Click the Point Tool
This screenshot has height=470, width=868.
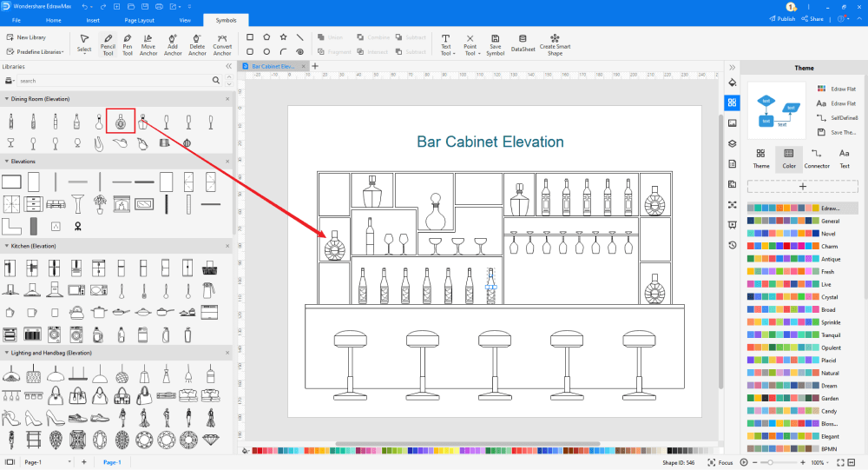(470, 44)
